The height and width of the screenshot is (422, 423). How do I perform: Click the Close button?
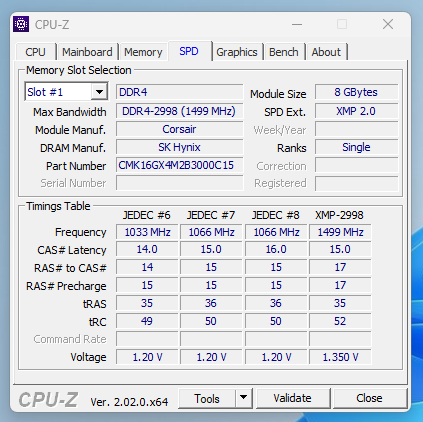pos(369,398)
